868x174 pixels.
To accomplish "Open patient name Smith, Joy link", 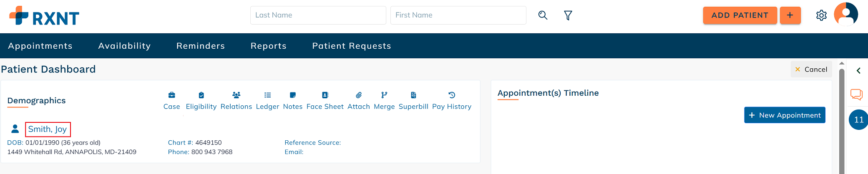I will (48, 129).
